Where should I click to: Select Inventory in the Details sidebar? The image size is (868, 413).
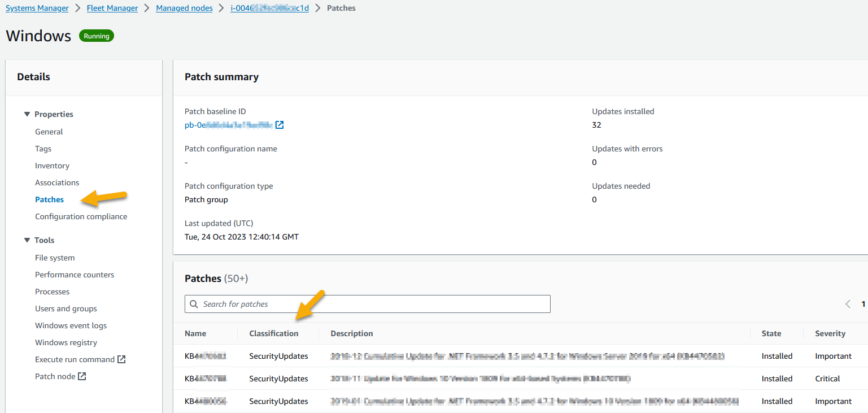[52, 165]
